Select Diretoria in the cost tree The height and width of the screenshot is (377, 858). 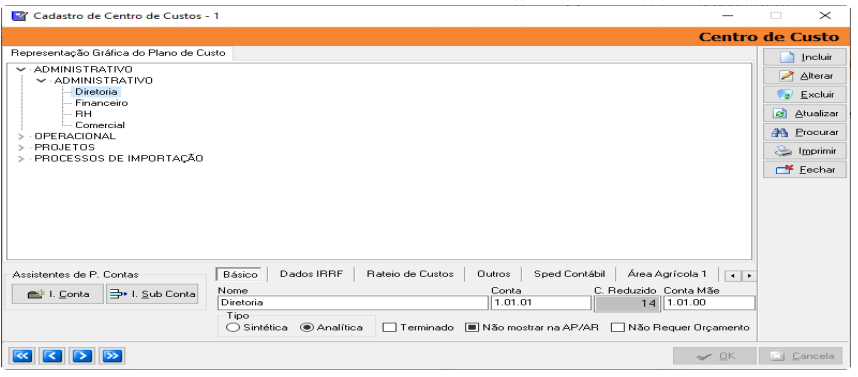(x=96, y=92)
